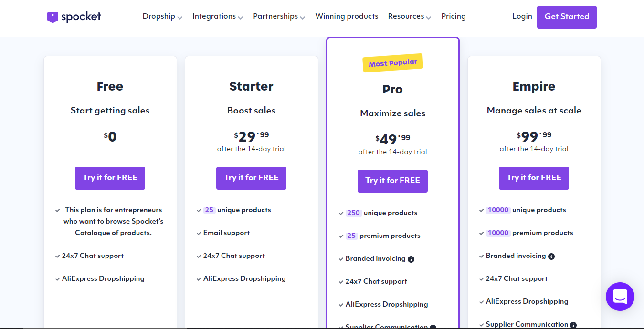Viewport: 644px width, 329px height.
Task: Click info icon next to Pro Supplier Communication
Action: click(433, 327)
